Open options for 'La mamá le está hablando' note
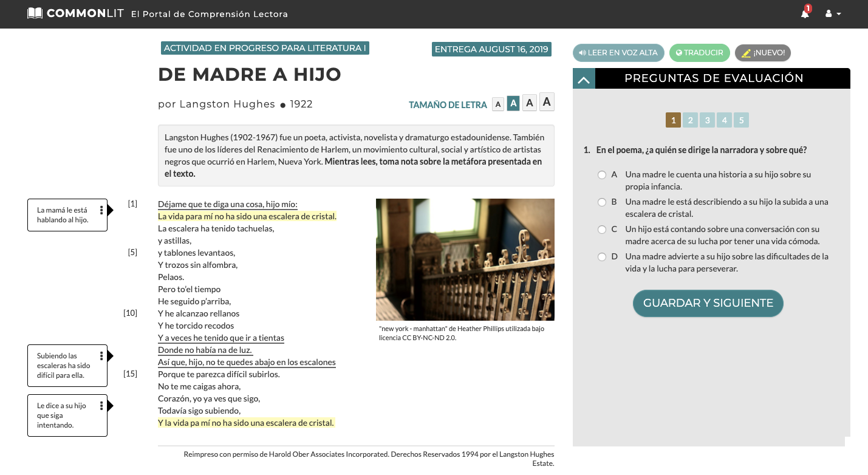 (101, 211)
